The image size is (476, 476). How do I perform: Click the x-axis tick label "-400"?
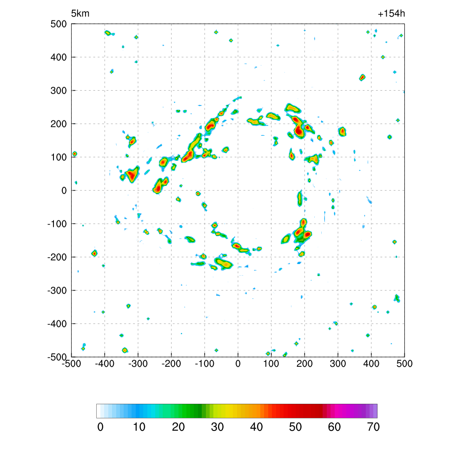105,364
